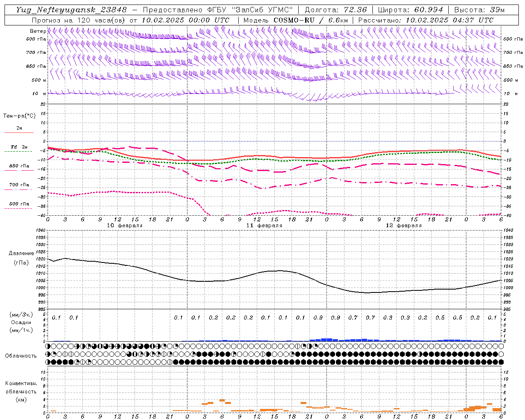This screenshot has height=420, width=525.
Task: Click the Тем-ра(°C) panel label
Action: click(19, 116)
